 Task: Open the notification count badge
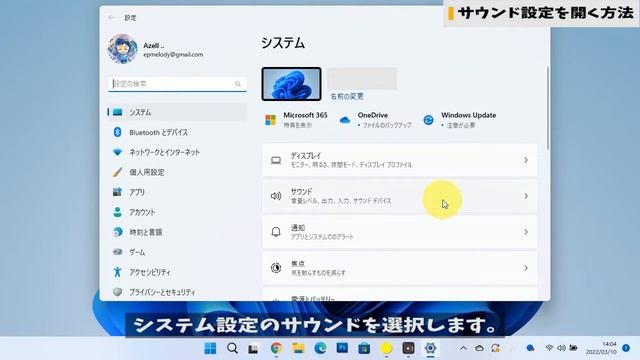click(x=626, y=348)
